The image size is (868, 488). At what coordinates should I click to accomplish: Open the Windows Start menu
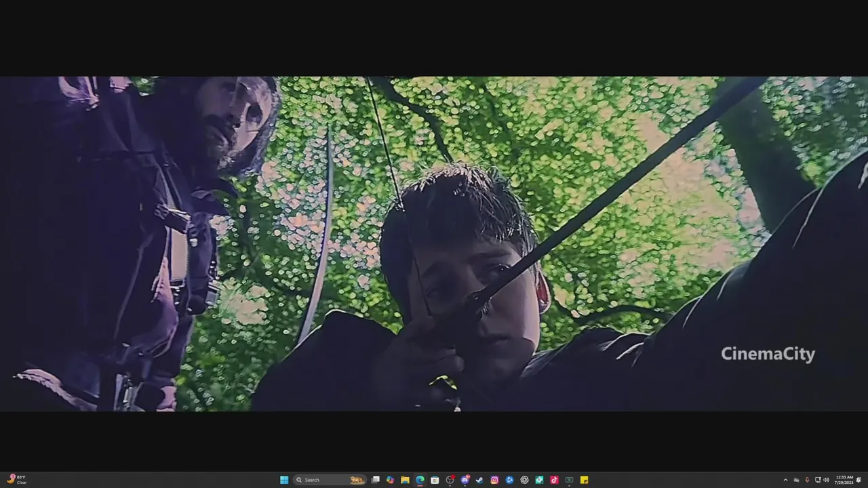pyautogui.click(x=284, y=480)
